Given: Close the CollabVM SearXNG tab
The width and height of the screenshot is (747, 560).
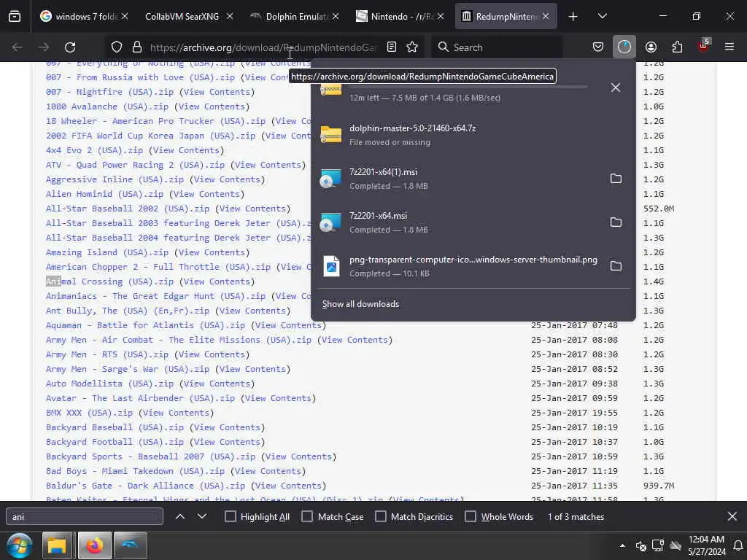Looking at the screenshot, I should [x=230, y=16].
